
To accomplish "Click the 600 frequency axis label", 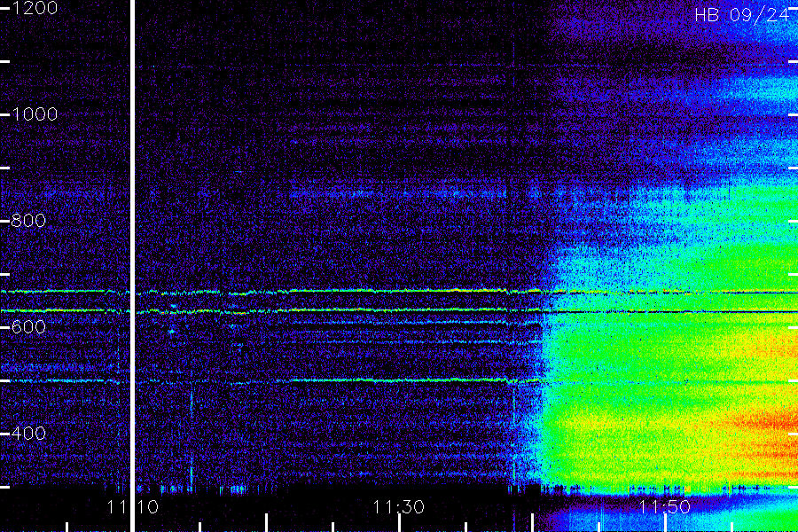I will (29, 327).
